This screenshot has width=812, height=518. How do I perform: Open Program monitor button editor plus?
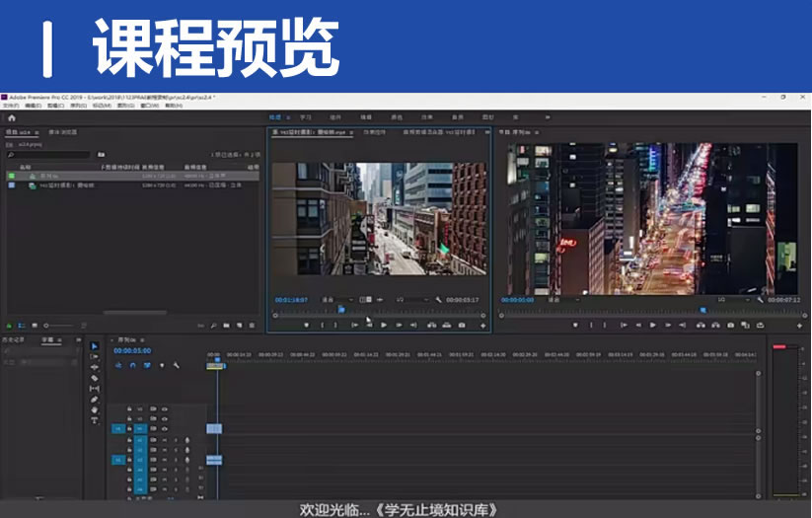click(x=799, y=326)
